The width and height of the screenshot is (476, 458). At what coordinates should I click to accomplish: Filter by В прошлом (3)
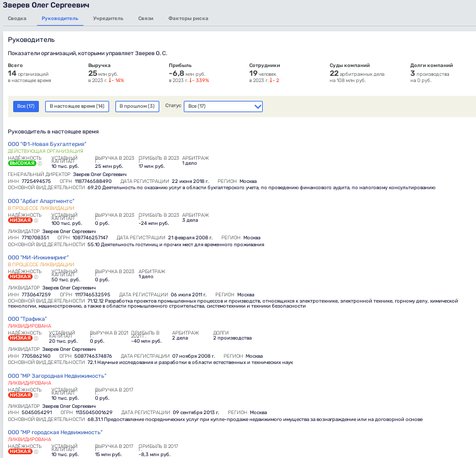click(x=137, y=106)
